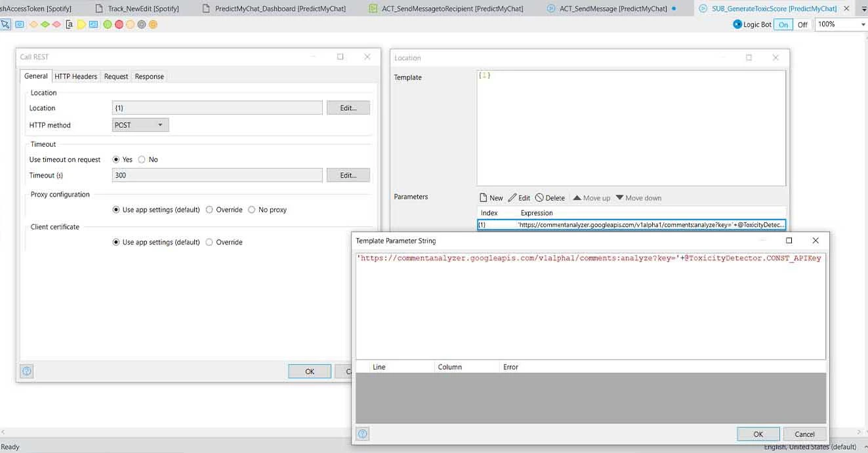Delete the selected parameter
The width and height of the screenshot is (868, 453).
tap(550, 198)
